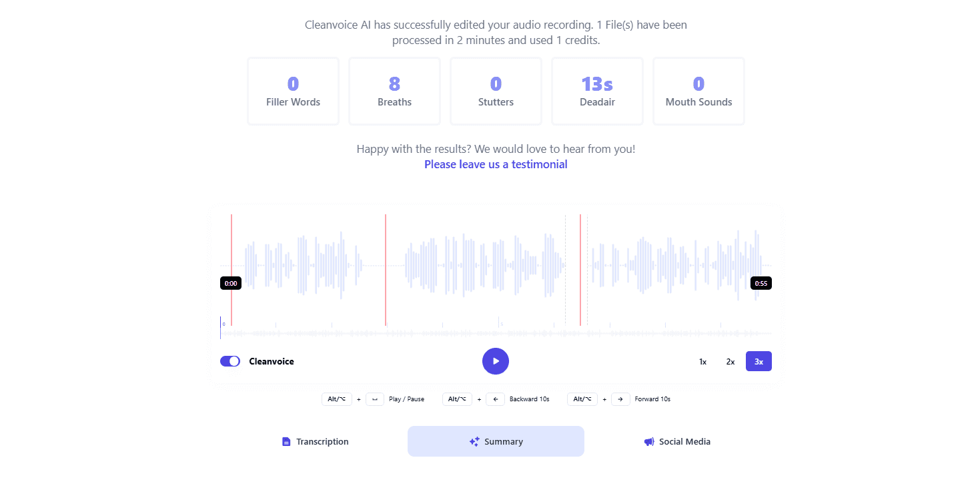
Task: Click the Summary sparkles icon
Action: click(x=474, y=441)
